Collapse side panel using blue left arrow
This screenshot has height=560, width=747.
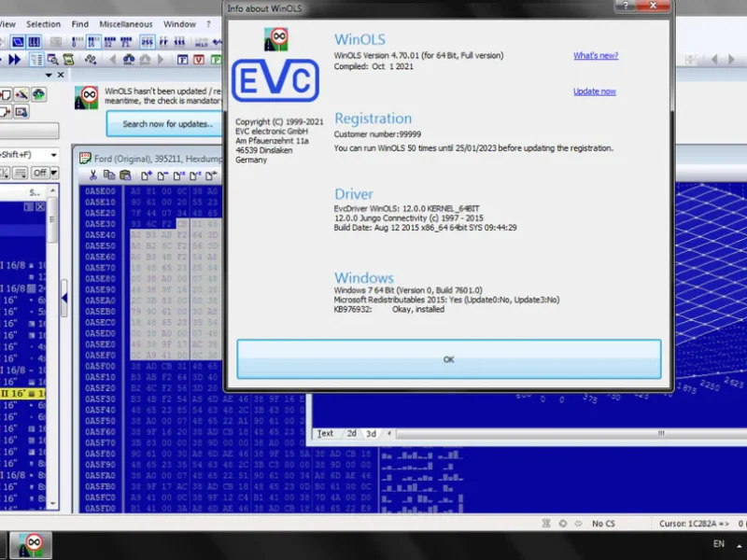pos(64,299)
